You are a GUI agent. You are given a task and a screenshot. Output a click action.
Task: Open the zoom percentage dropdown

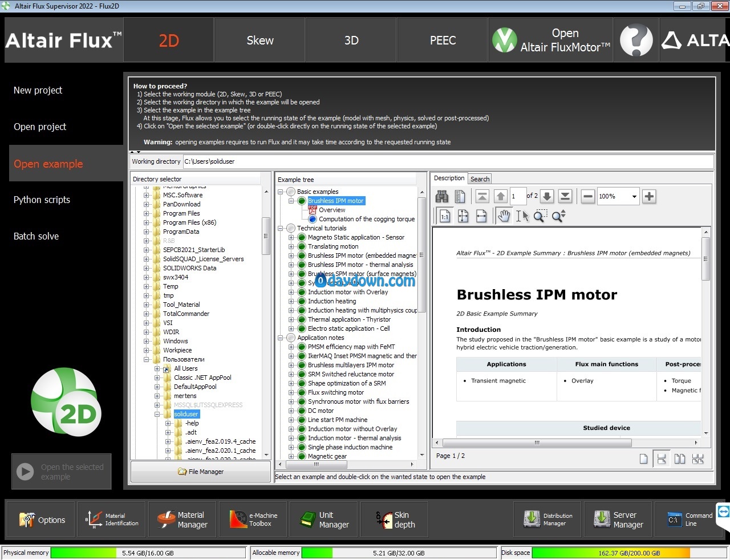pos(634,197)
